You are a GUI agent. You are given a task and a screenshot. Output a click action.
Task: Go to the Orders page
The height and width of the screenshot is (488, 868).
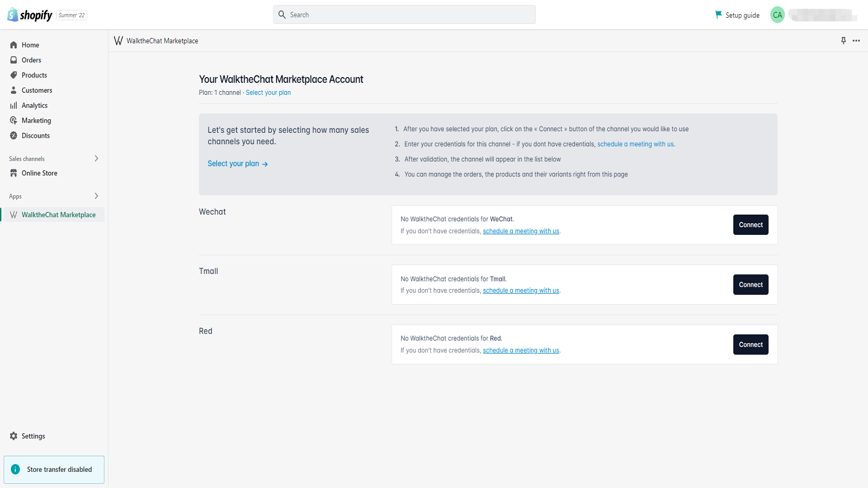[x=31, y=60]
